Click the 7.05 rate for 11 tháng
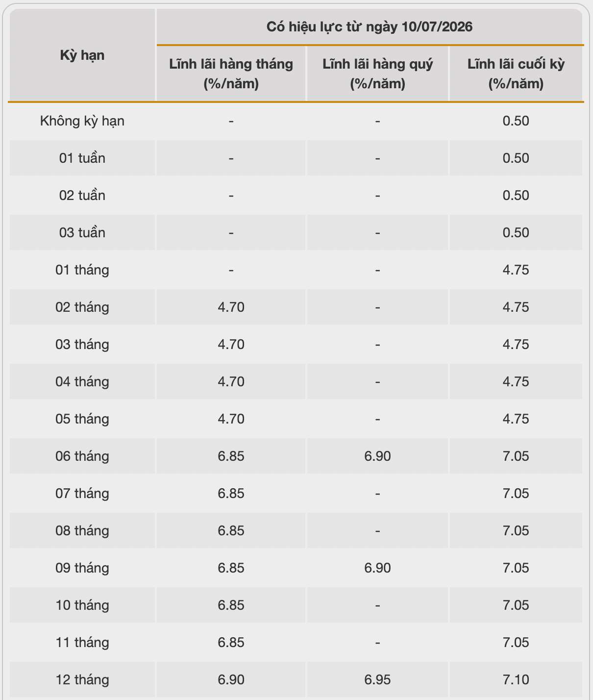 [516, 642]
